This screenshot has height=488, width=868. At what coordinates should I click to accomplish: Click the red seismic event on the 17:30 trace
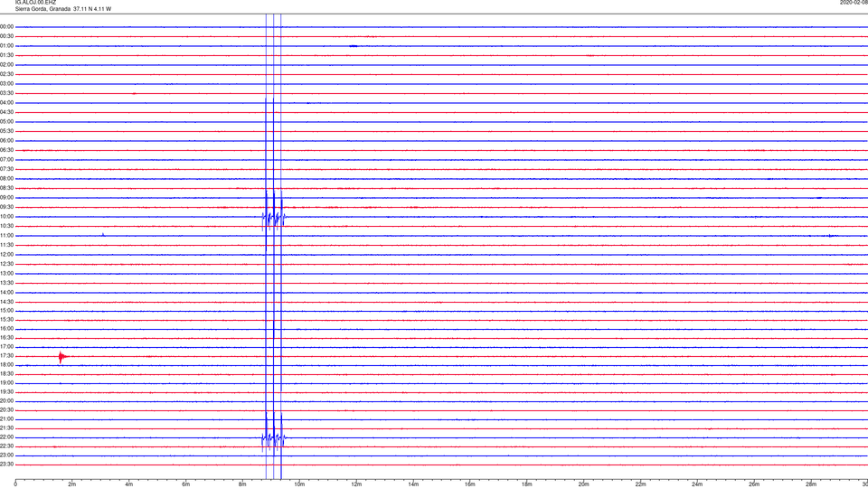(62, 357)
